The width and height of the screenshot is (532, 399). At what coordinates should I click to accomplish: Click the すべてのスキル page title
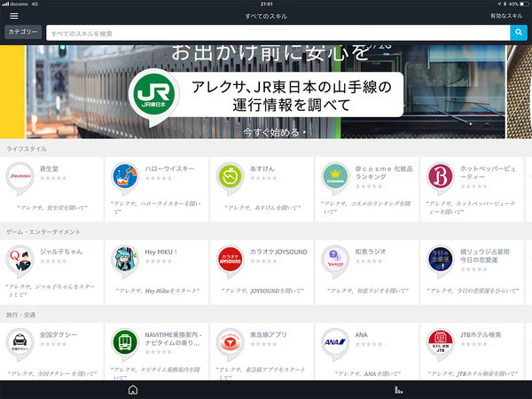point(266,16)
